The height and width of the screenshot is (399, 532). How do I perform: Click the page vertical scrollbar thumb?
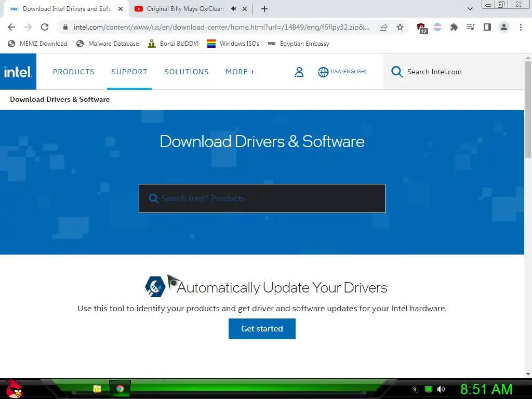point(528,109)
